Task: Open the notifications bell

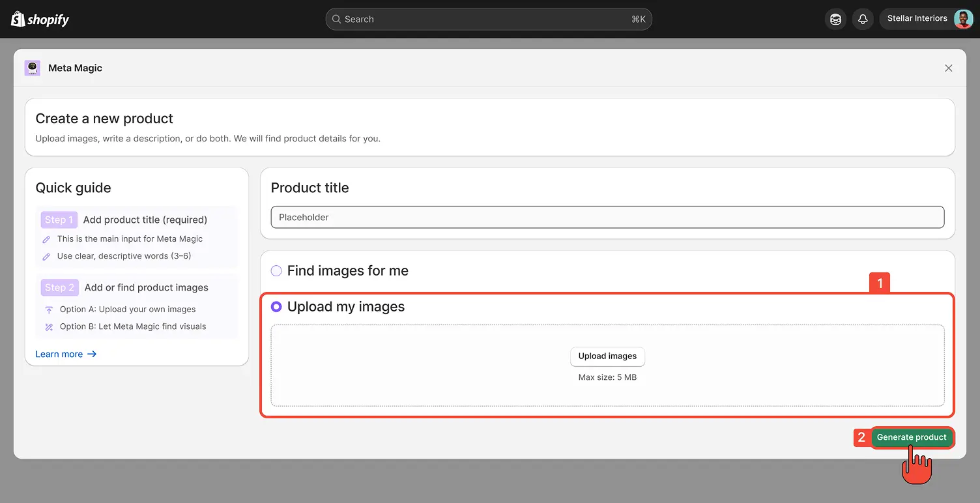Action: tap(863, 19)
